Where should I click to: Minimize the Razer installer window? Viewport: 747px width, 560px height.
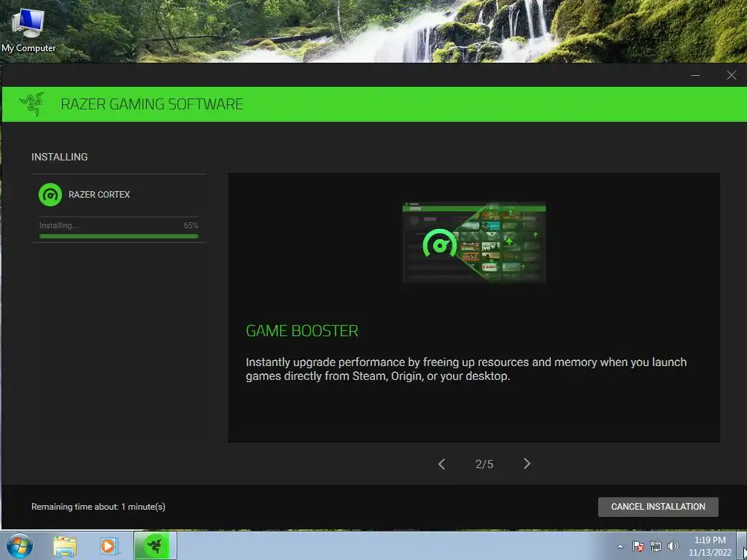pos(695,75)
